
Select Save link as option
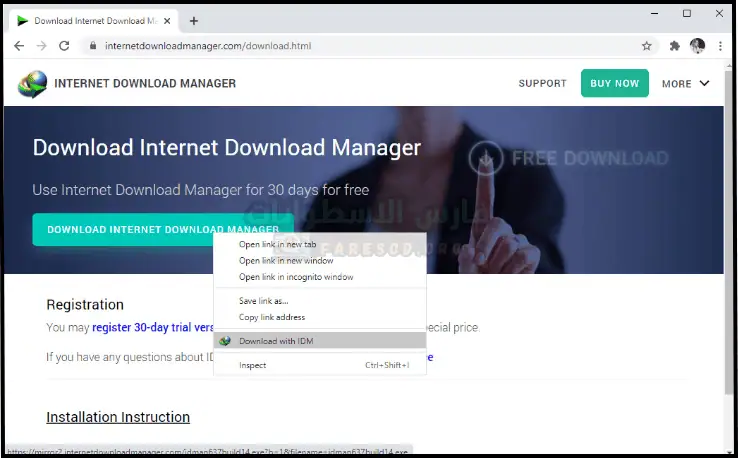263,300
